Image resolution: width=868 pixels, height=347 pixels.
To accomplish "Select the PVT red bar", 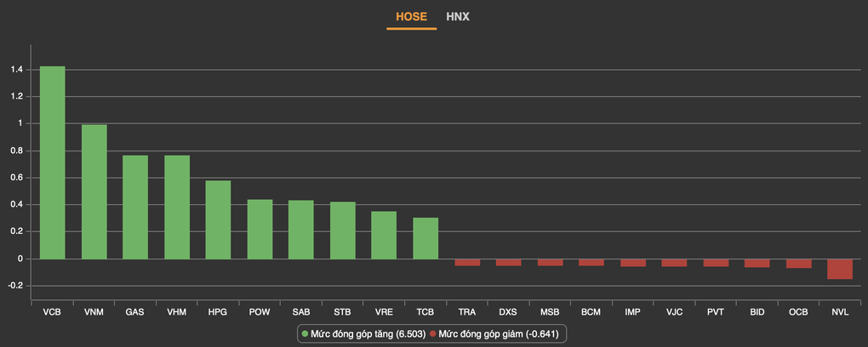I will tap(716, 263).
